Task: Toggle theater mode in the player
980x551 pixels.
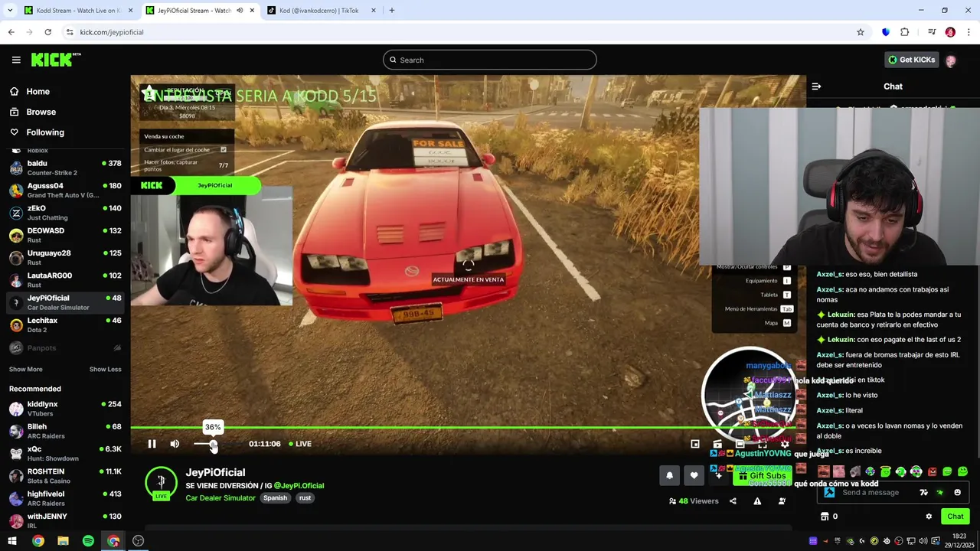Action: [x=740, y=444]
